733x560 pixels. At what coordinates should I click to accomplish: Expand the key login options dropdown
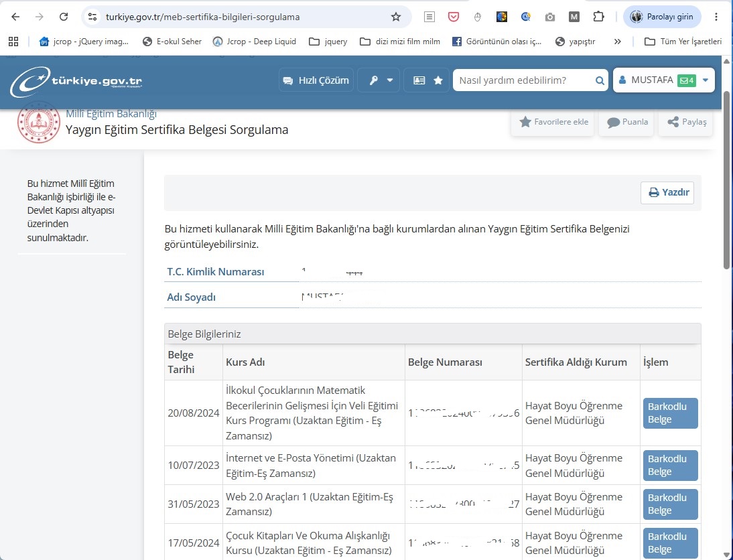pyautogui.click(x=379, y=80)
